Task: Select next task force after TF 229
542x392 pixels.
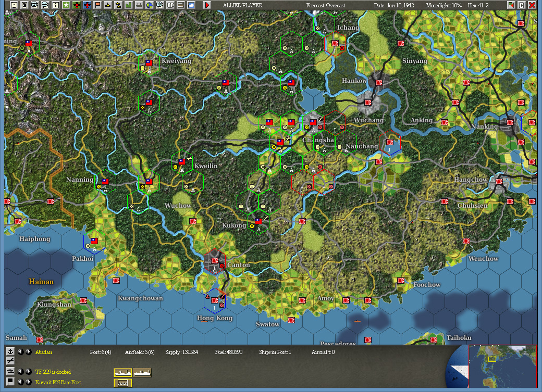Action: [x=29, y=372]
